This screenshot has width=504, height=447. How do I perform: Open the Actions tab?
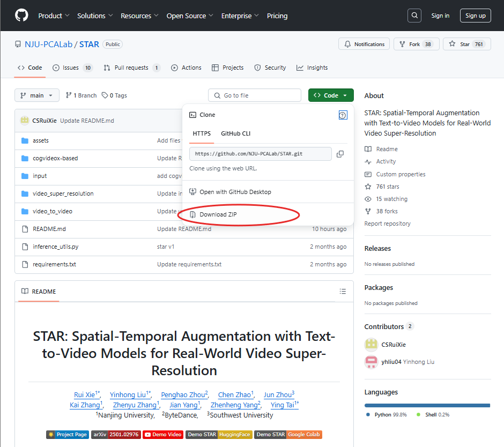coord(187,68)
